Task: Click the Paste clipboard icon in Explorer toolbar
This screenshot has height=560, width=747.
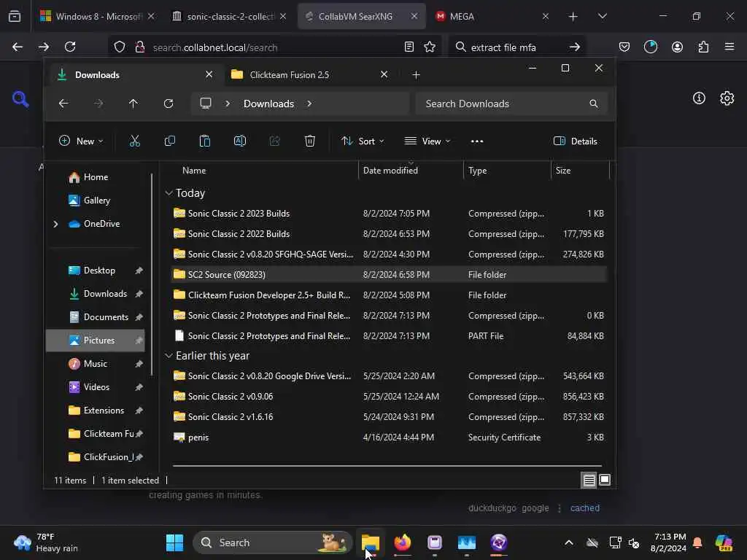Action: [205, 141]
